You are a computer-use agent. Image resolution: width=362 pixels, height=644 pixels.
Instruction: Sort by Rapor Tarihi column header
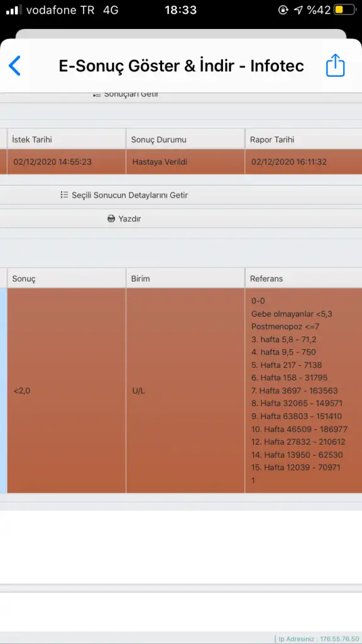click(304, 139)
